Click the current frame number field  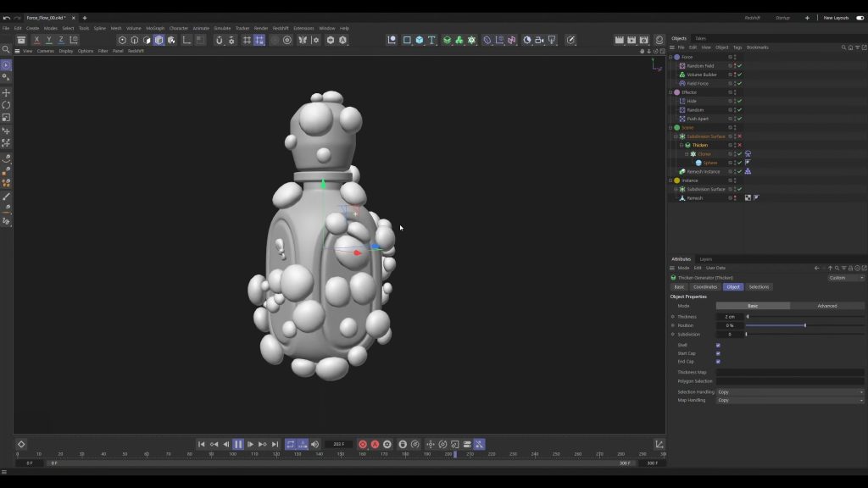(339, 444)
